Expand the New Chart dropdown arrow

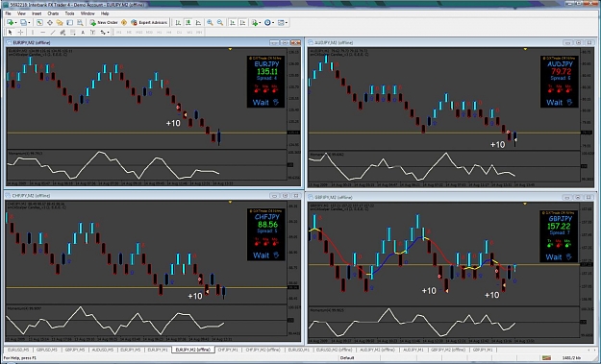pos(15,23)
